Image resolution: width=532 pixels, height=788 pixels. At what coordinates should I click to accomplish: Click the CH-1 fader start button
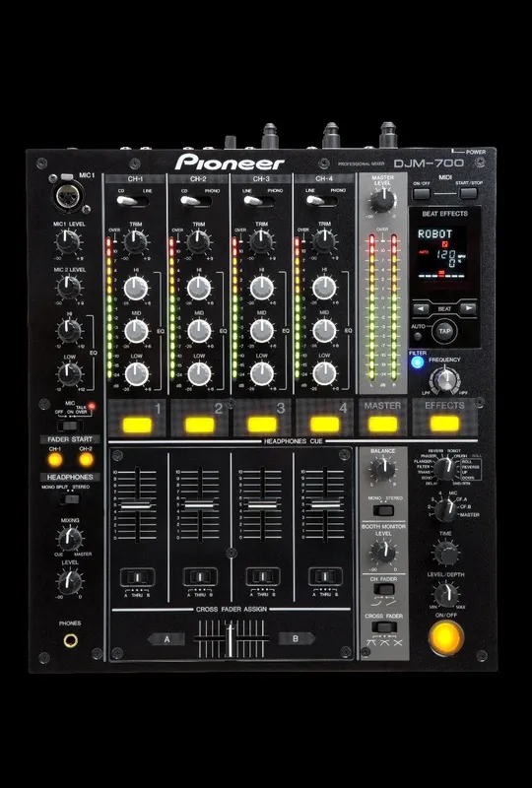[55, 459]
